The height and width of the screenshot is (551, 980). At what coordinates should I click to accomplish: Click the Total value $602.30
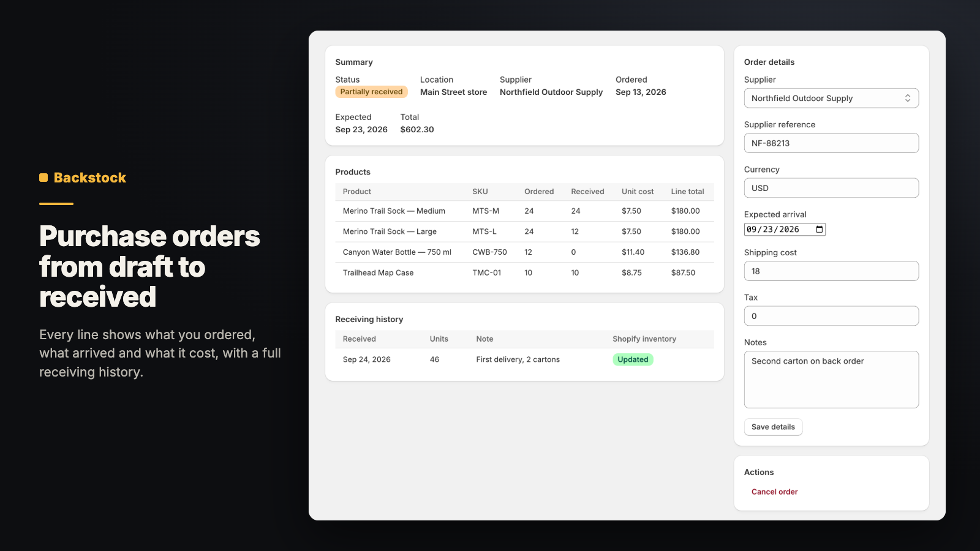[417, 130]
